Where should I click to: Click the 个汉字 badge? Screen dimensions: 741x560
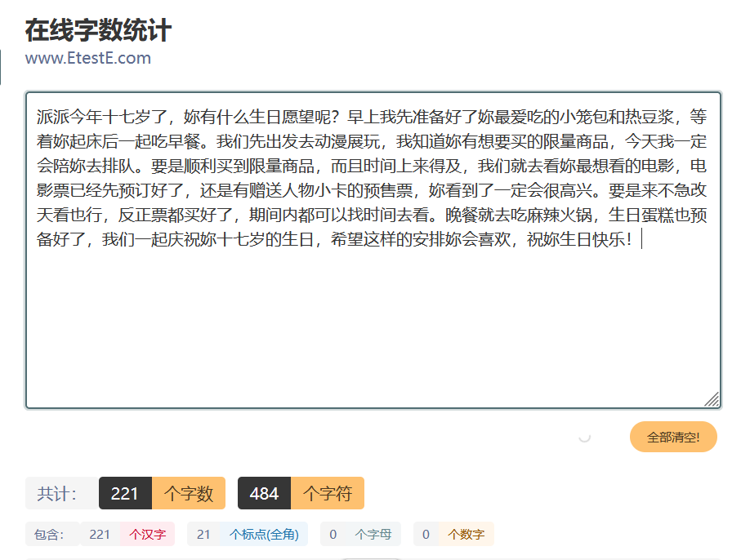point(147,535)
